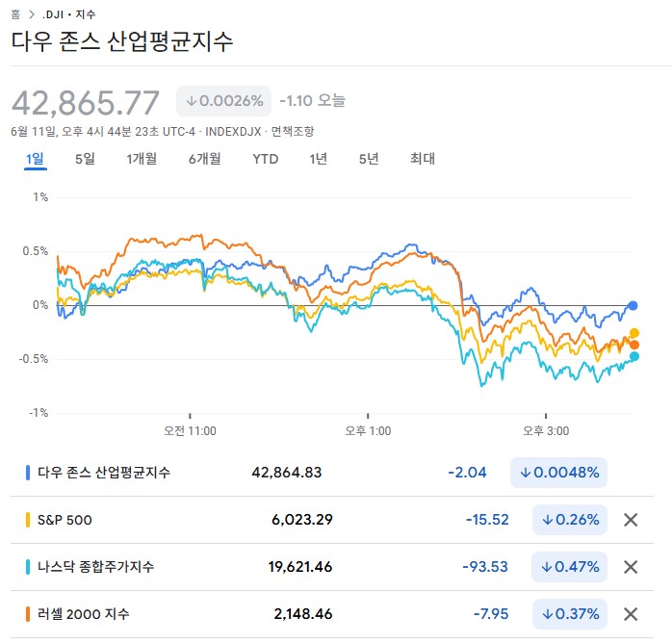Remove 나스닥 종합주가지수 from comparison
Screen dimensions: 672x644
point(631,567)
